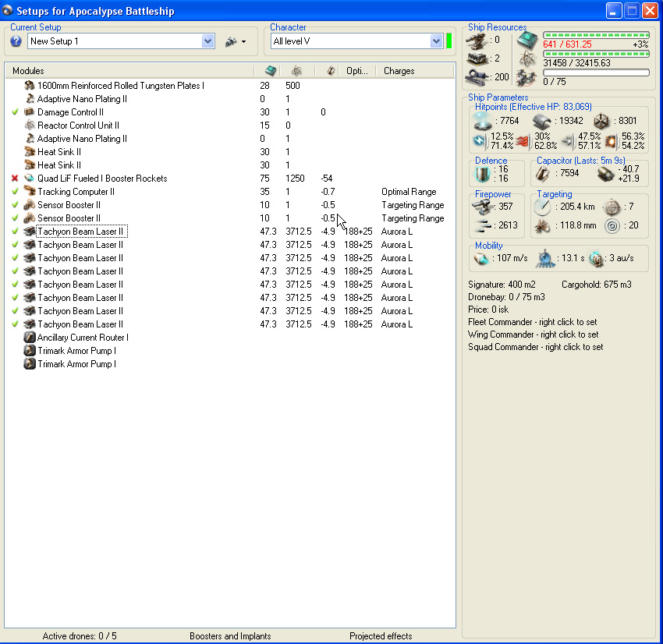The image size is (663, 644).
Task: Click the Opti... column header
Action: (x=357, y=71)
